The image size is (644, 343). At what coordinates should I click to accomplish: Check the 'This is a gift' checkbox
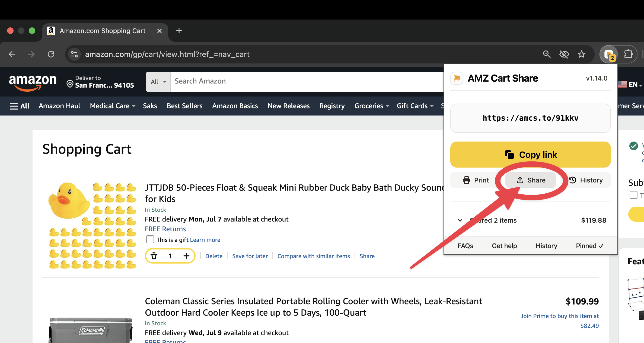[x=150, y=239]
